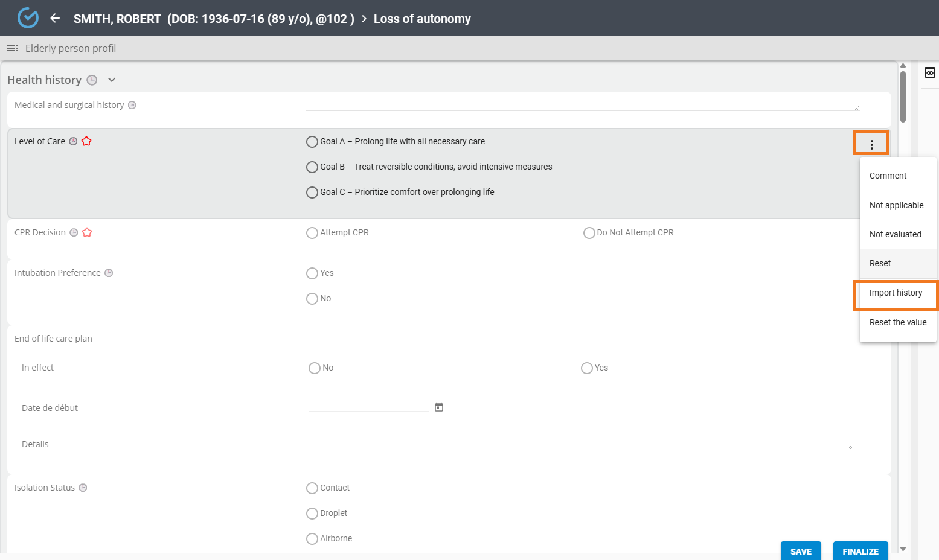The width and height of the screenshot is (939, 560).
Task: Click the eye preview icon in right panel
Action: coord(929,73)
